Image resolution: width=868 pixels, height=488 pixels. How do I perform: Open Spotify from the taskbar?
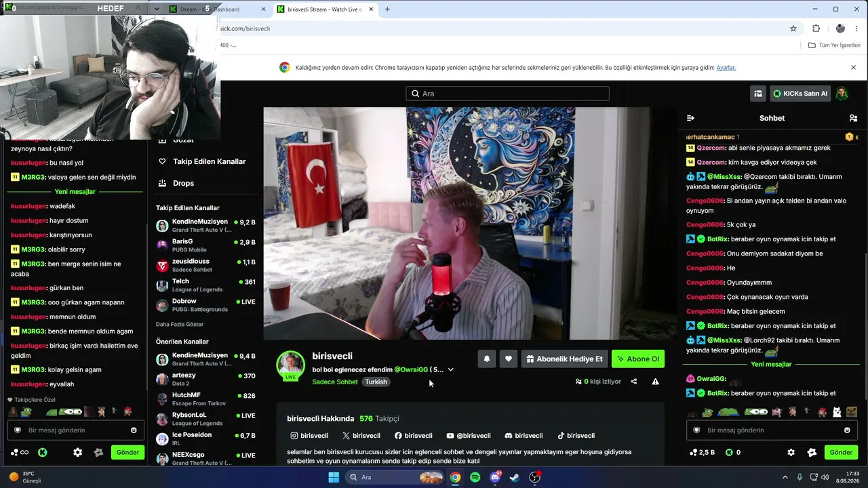point(475,477)
